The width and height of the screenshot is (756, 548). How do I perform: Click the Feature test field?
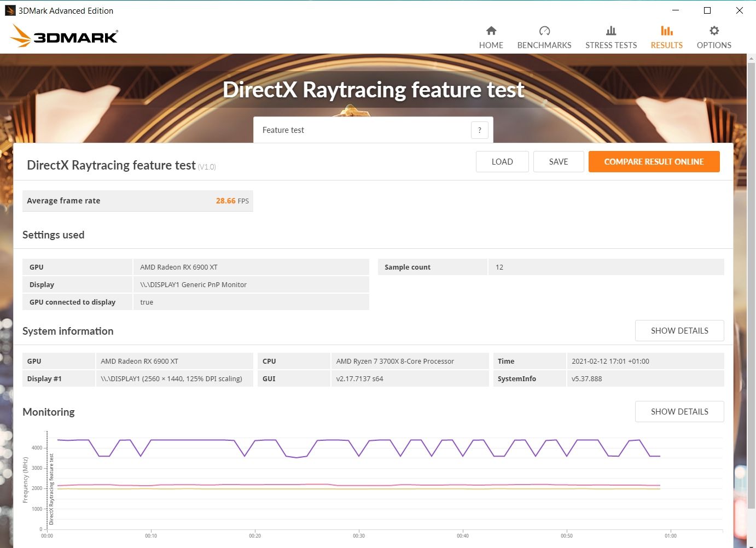[x=373, y=130]
